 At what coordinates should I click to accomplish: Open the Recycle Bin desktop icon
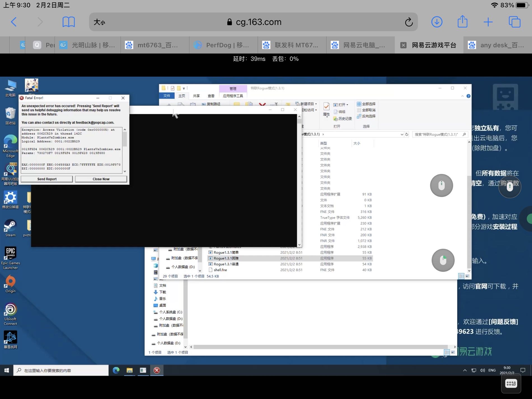10,116
